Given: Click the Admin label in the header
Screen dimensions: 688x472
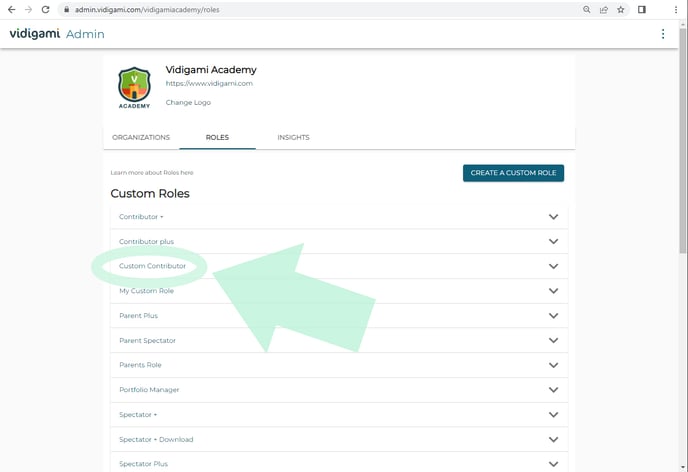Looking at the screenshot, I should [85, 34].
